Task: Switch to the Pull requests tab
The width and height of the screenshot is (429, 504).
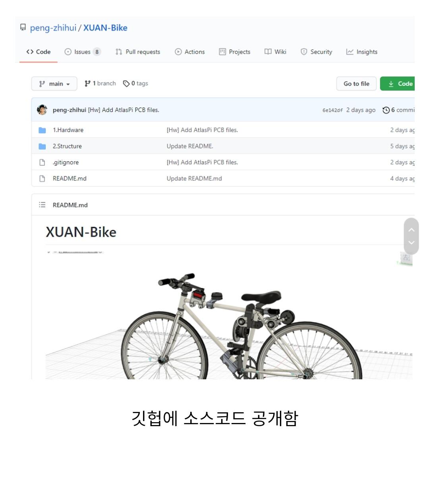Action: (138, 52)
